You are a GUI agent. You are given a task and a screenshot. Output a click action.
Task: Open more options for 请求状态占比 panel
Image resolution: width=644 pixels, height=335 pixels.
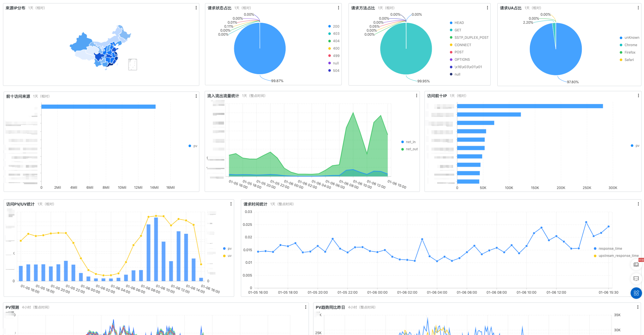coord(338,8)
